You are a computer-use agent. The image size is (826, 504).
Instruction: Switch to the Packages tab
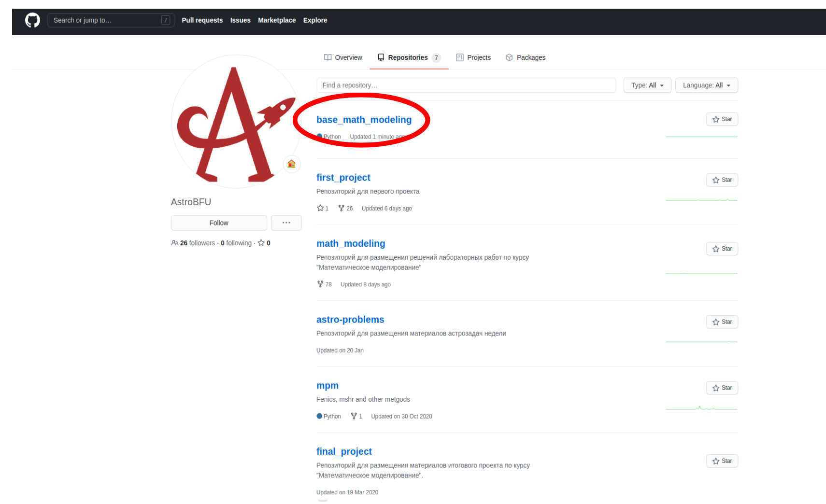click(526, 57)
